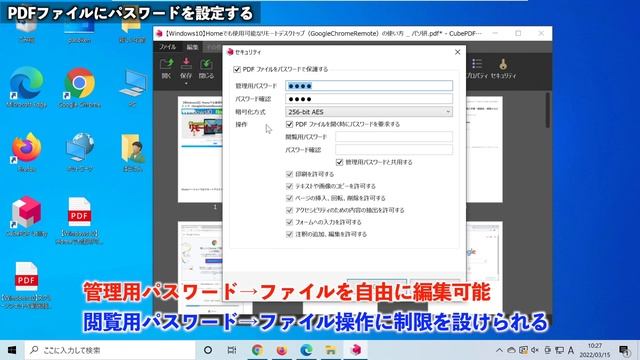
Task: Toggle 管理用パスワードと共用する checkbox
Action: coord(339,162)
